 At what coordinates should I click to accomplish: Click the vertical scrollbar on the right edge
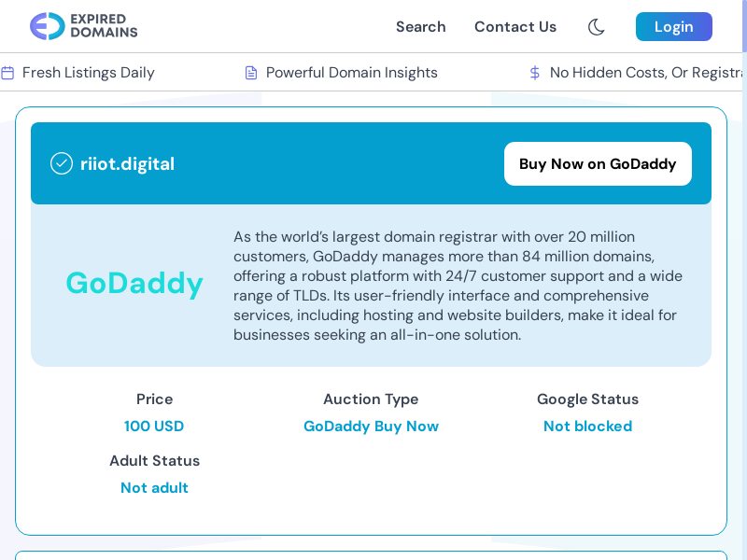743,280
